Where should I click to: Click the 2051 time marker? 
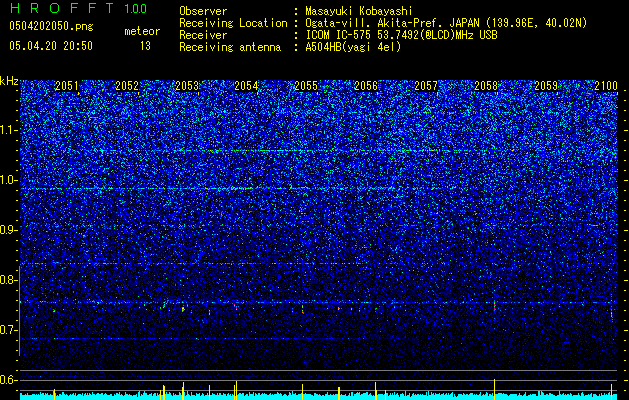pyautogui.click(x=67, y=86)
